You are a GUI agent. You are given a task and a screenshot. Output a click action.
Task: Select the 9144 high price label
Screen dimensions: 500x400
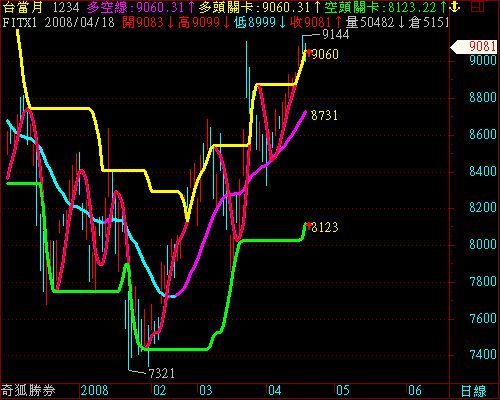click(335, 35)
